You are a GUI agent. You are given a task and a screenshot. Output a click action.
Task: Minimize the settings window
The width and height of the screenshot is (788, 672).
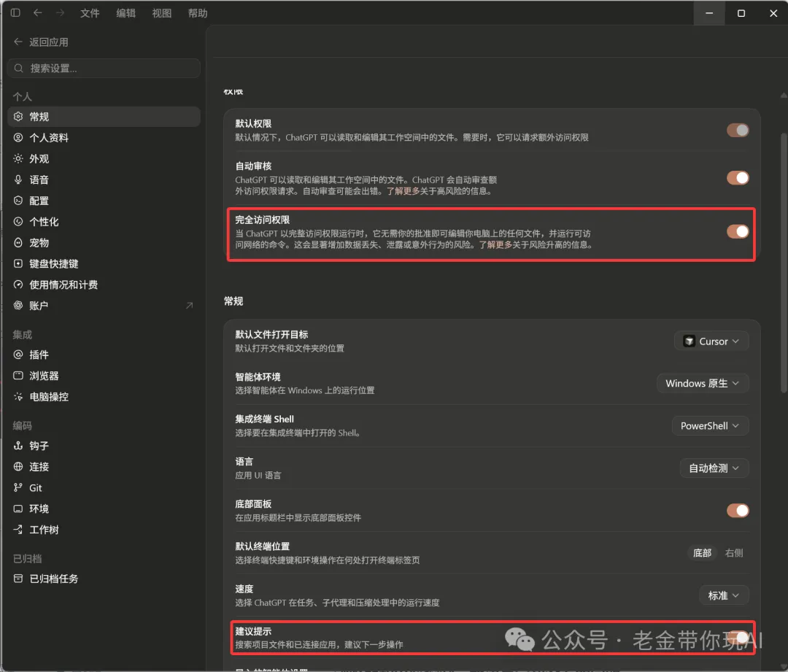click(709, 13)
